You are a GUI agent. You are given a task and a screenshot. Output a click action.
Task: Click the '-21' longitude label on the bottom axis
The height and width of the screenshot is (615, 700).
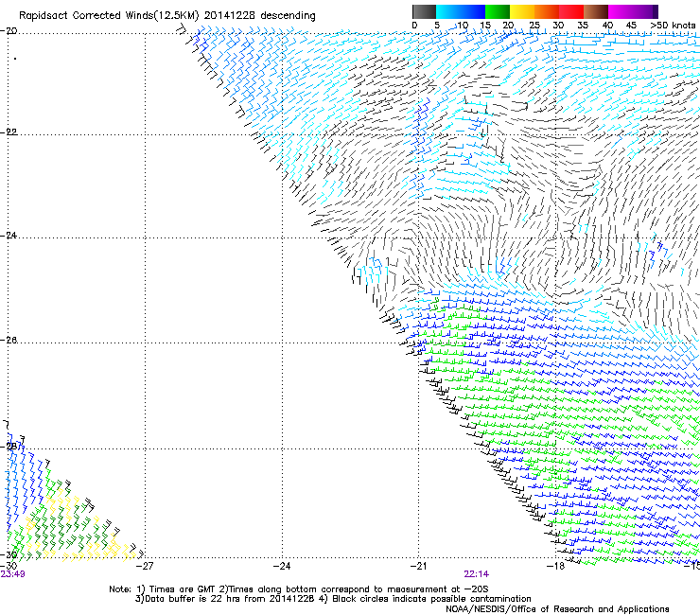(418, 566)
